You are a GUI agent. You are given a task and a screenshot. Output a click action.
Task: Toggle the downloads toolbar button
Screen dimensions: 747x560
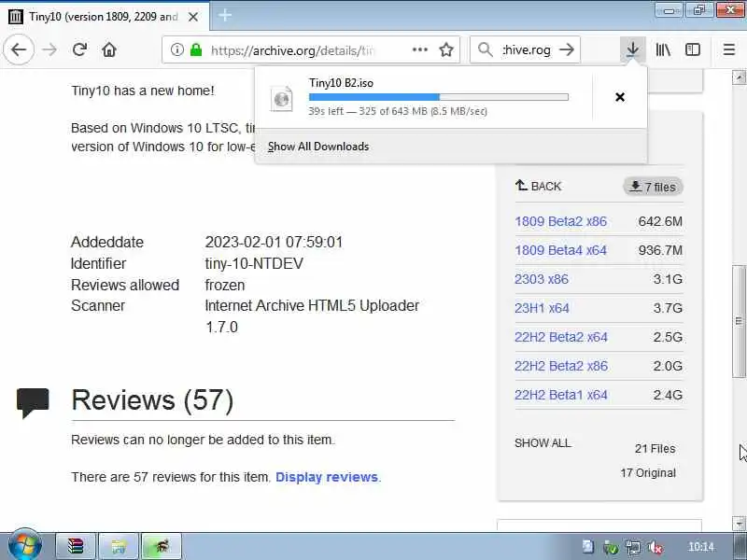[632, 49]
